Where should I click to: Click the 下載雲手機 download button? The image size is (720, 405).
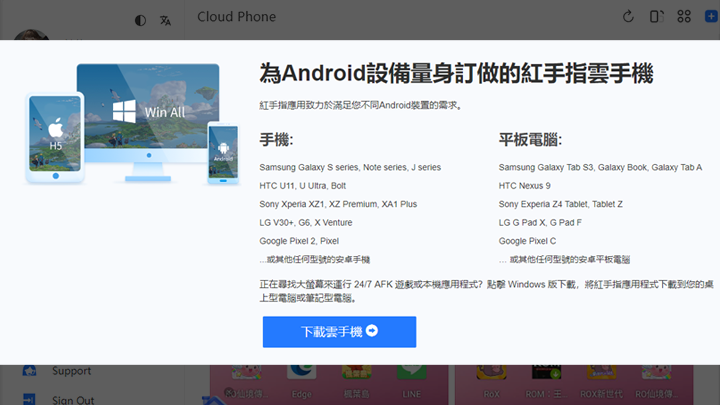[x=339, y=332]
